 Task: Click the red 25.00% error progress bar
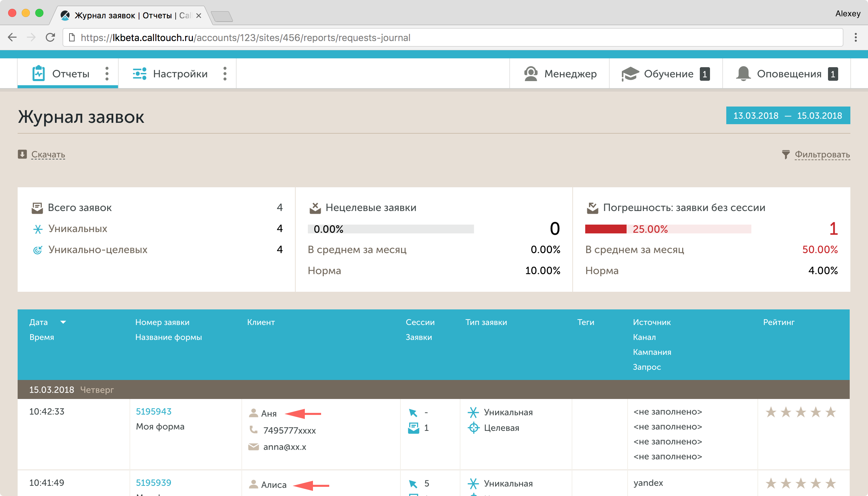tap(668, 229)
